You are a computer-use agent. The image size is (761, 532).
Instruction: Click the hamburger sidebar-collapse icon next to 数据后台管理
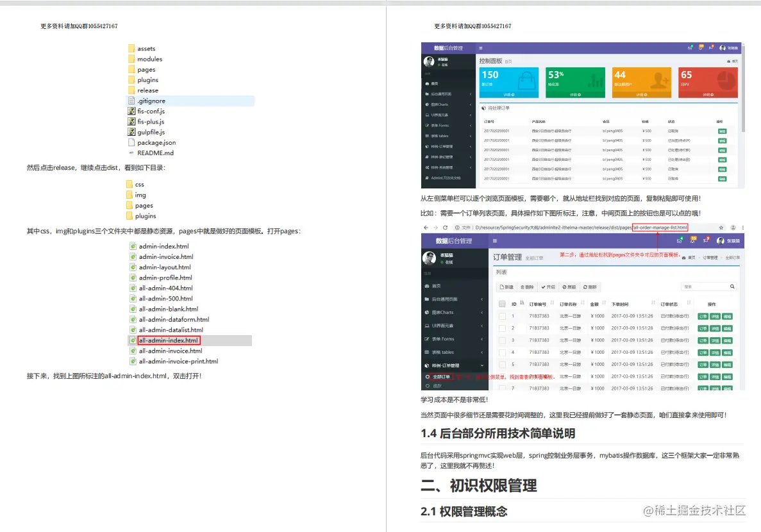tap(480, 47)
